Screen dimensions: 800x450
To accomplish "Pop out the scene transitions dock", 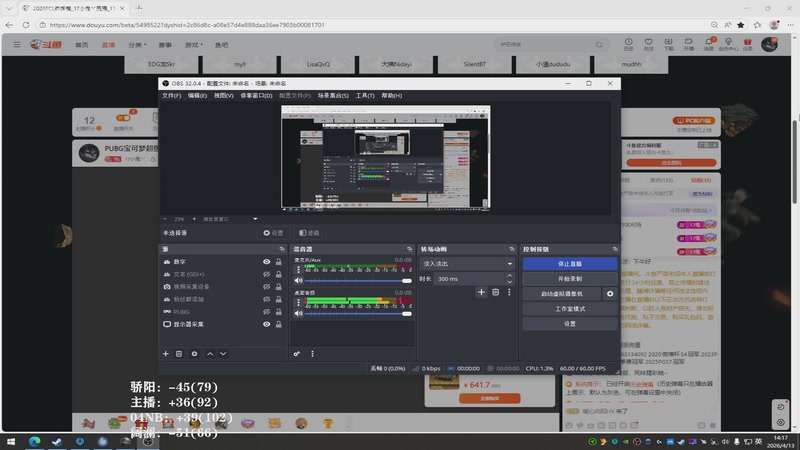I will (x=512, y=249).
